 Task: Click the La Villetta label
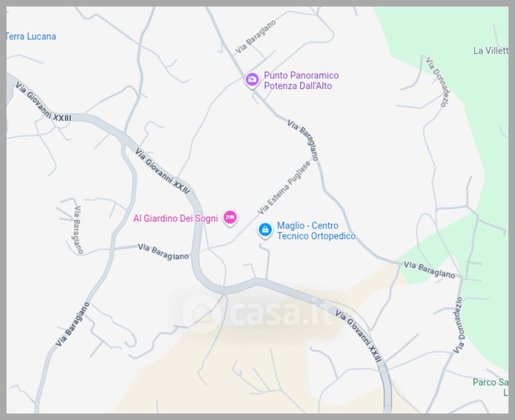pyautogui.click(x=491, y=50)
